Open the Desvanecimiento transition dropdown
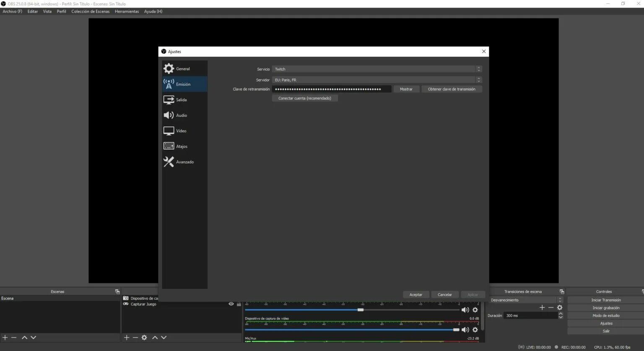 coord(526,300)
